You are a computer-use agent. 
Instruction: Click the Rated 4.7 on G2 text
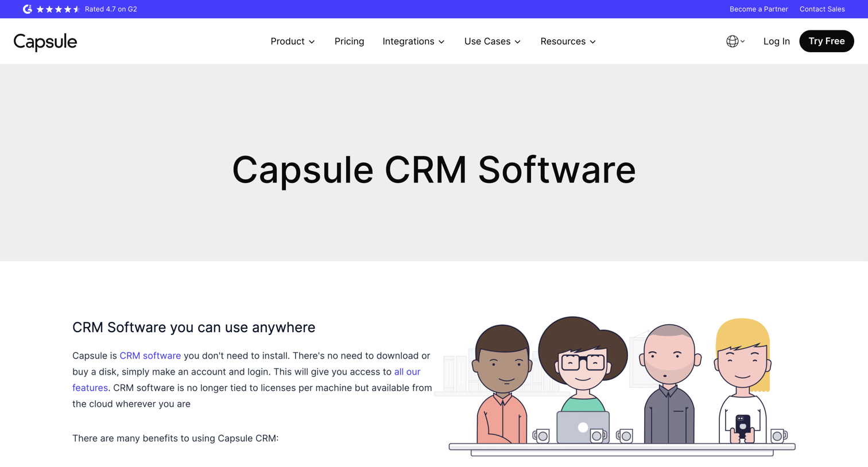(111, 9)
